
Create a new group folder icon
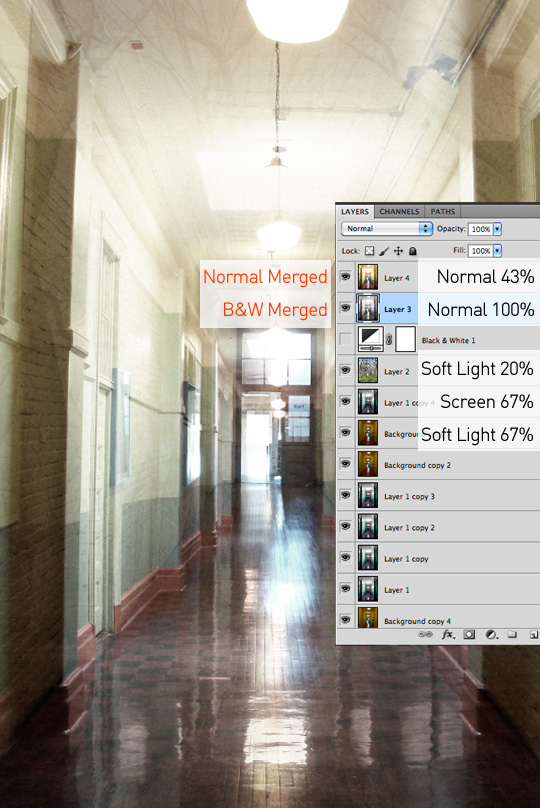pyautogui.click(x=512, y=634)
